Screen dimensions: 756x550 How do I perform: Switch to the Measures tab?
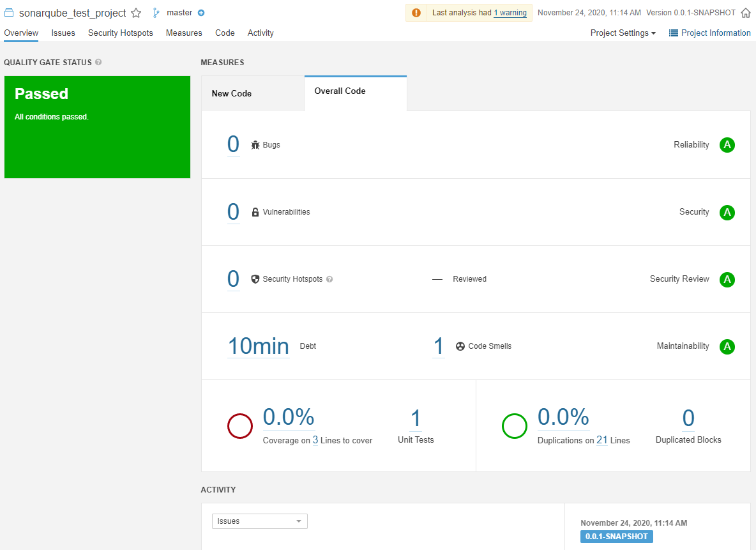pyautogui.click(x=184, y=33)
